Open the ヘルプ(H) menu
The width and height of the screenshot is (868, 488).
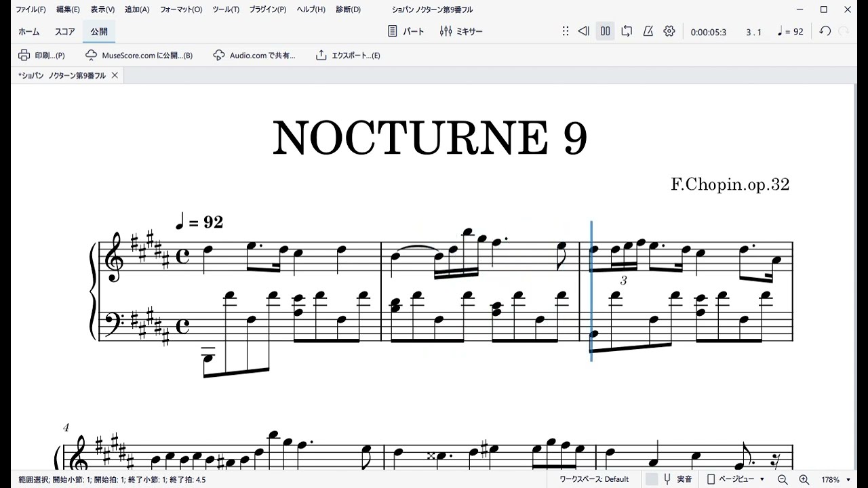pos(311,9)
